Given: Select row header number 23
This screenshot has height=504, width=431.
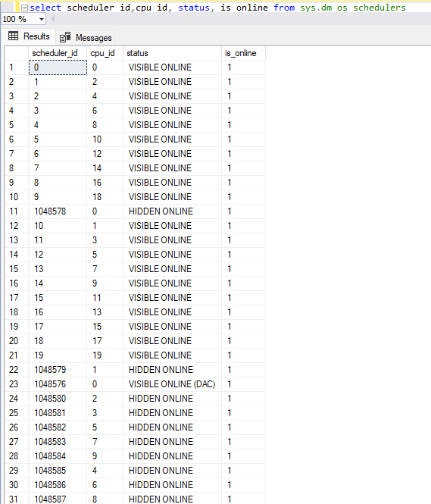Looking at the screenshot, I should point(17,384).
